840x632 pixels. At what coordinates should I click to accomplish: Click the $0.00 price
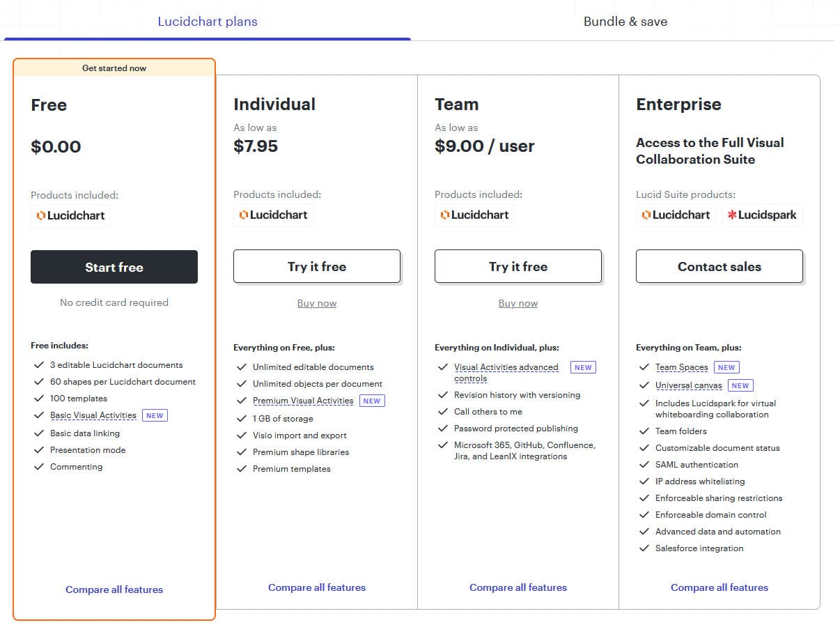(56, 147)
